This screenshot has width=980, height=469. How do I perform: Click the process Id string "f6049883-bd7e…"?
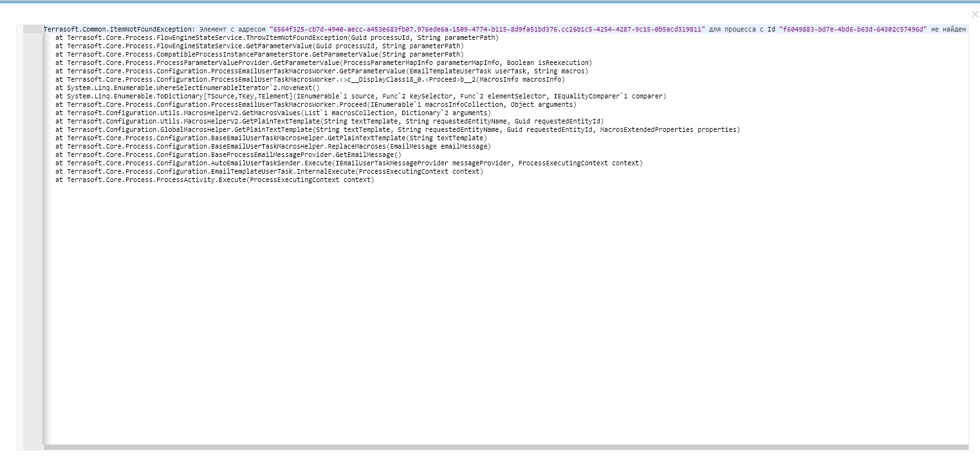[853, 30]
